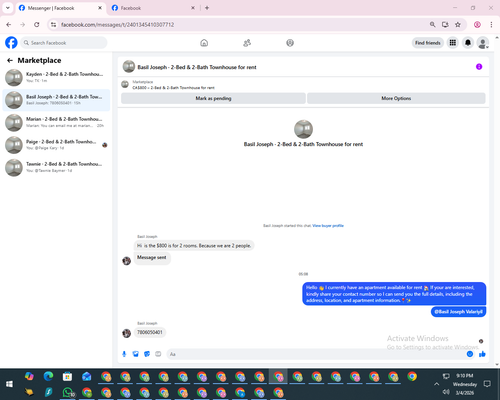
Task: Open Copilot from taskbar
Action: pyautogui.click(x=29, y=376)
